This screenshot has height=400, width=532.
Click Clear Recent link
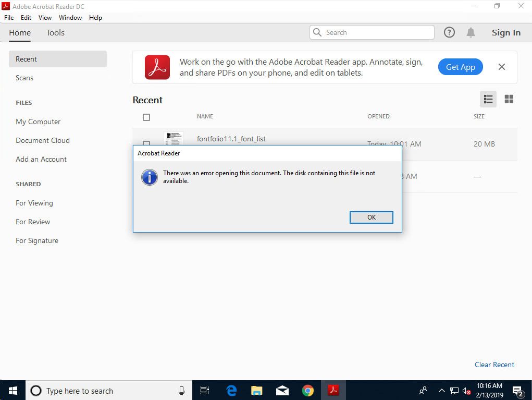(x=494, y=365)
